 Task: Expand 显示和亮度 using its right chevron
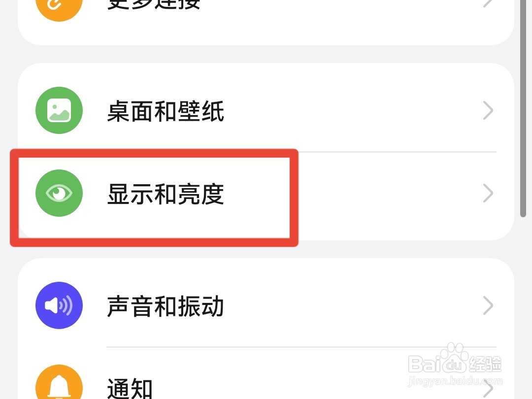[x=488, y=193]
